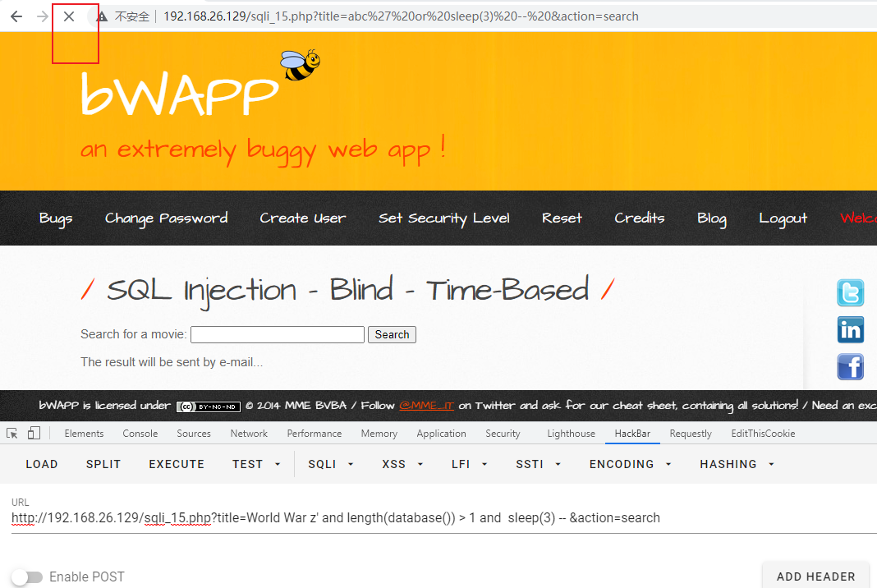Viewport: 877px width, 588px height.
Task: Click the movie search text field
Action: click(x=278, y=334)
